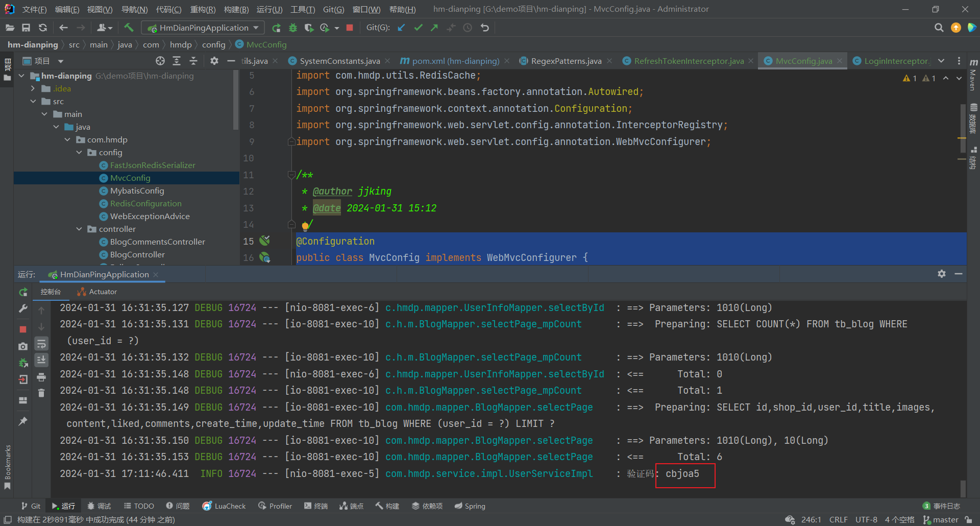Click UTF-8 encoding in status bar

click(866, 519)
